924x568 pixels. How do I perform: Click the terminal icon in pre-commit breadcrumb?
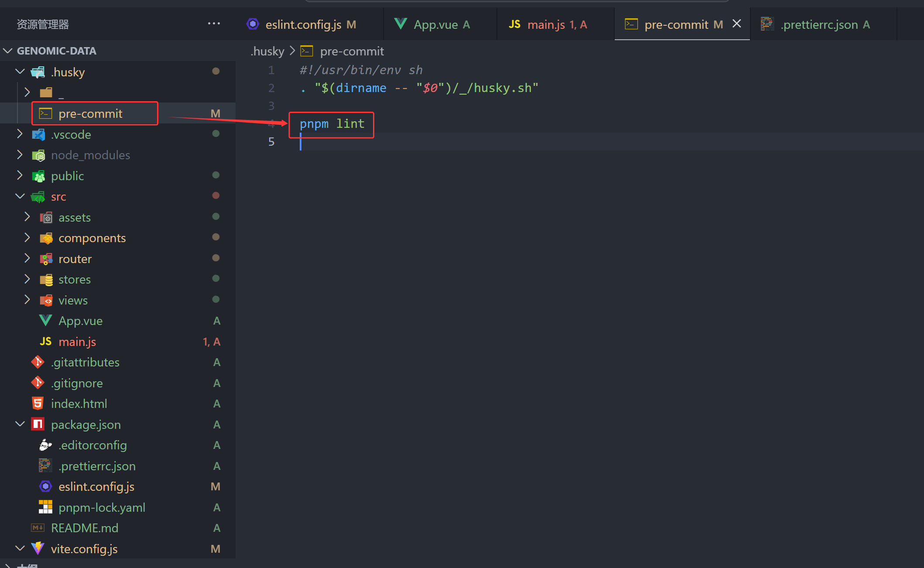[307, 51]
